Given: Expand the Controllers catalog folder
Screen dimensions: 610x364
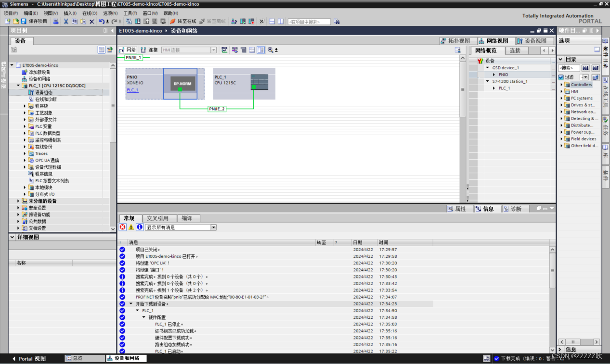Looking at the screenshot, I should [561, 85].
